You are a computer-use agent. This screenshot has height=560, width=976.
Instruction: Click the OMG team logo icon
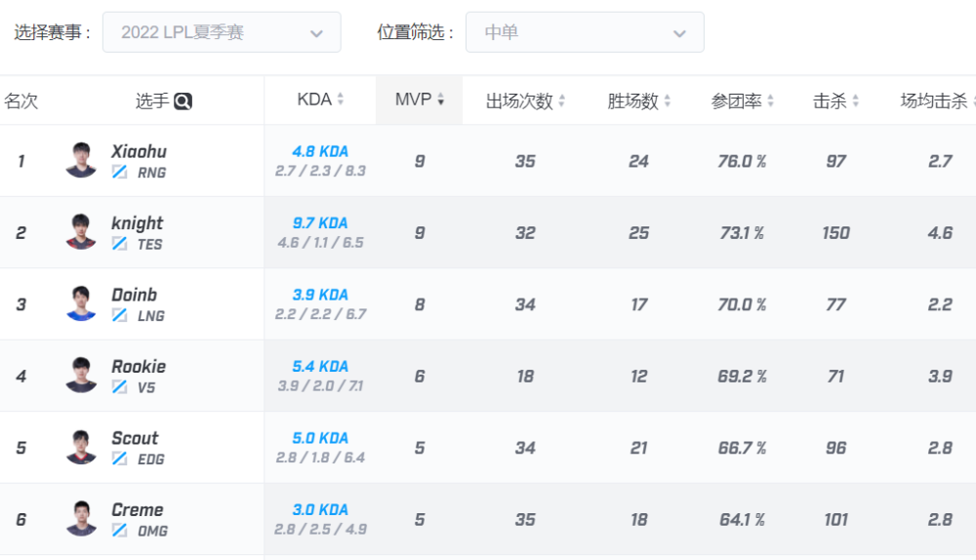click(x=120, y=531)
